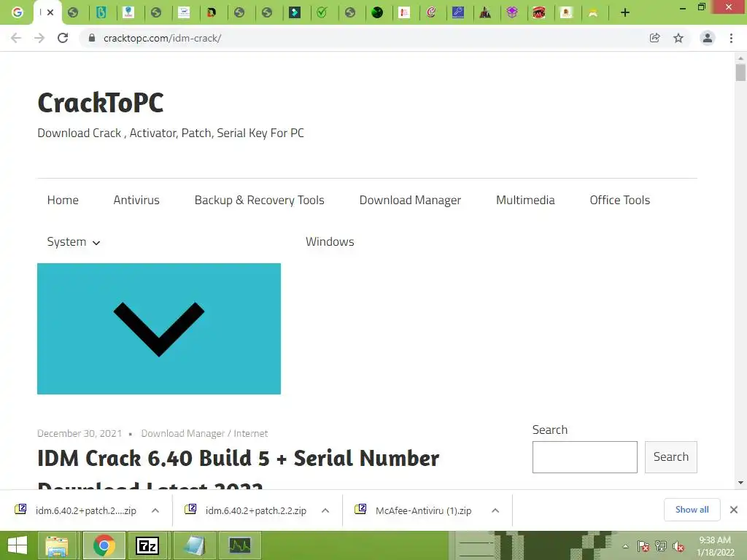Open the system monitor taskbar app
The width and height of the screenshot is (747, 560).
tap(239, 545)
